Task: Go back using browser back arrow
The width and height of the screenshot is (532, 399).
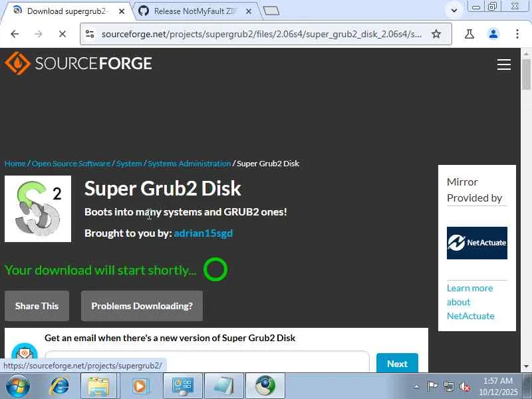Action: point(15,34)
